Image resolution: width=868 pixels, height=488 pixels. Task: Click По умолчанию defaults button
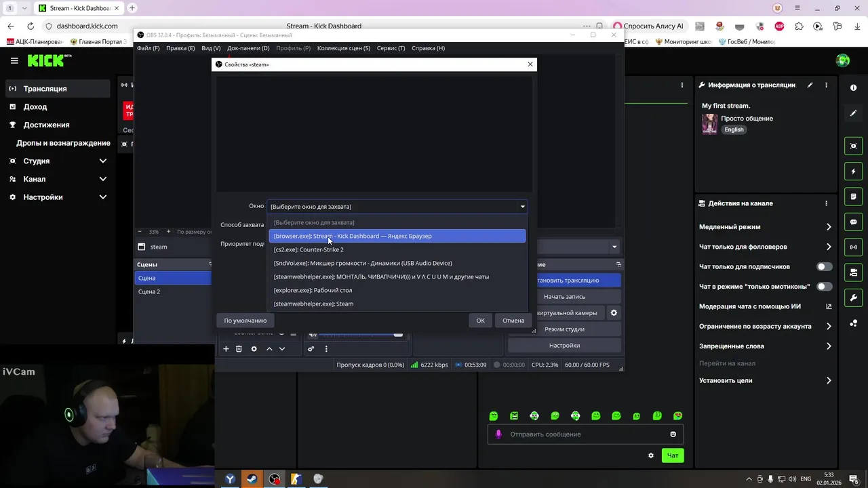coord(245,321)
